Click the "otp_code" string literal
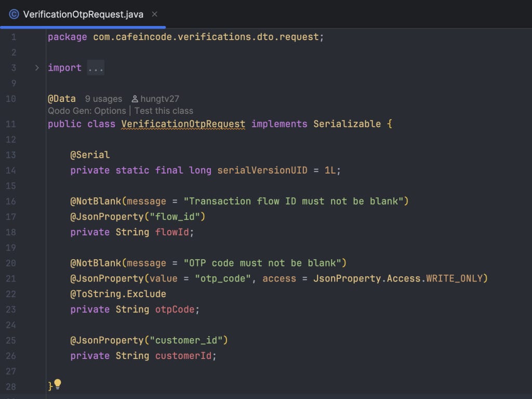The height and width of the screenshot is (399, 532). [x=222, y=278]
